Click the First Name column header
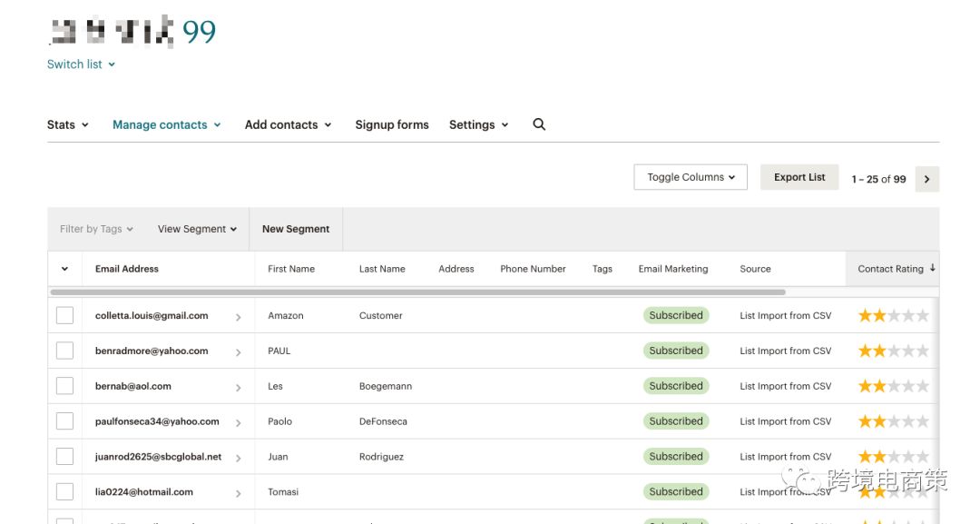Viewport: 980px width, 524px height. pos(291,269)
